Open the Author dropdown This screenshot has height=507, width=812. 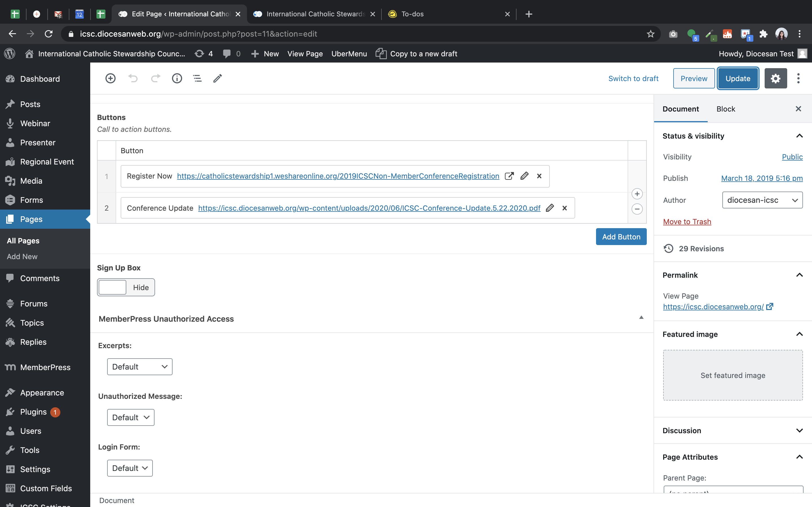(x=762, y=200)
